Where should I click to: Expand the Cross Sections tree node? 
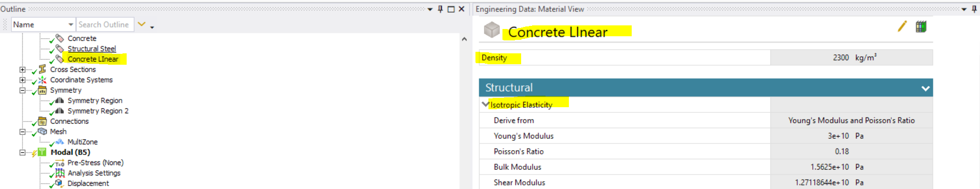(22, 69)
